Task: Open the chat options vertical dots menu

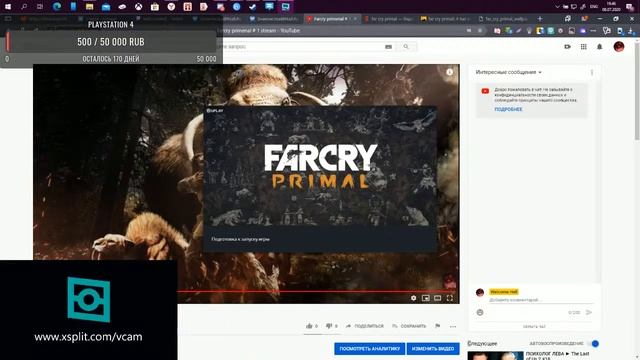Action: click(592, 73)
